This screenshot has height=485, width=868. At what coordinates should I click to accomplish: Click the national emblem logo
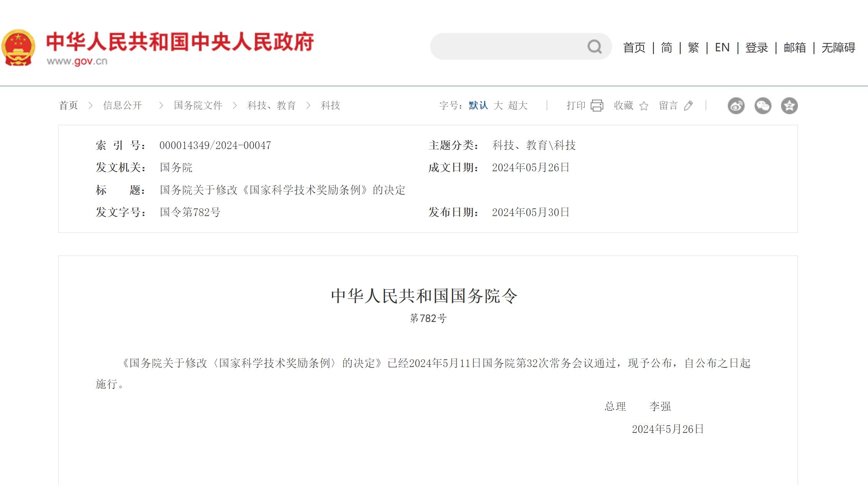18,48
